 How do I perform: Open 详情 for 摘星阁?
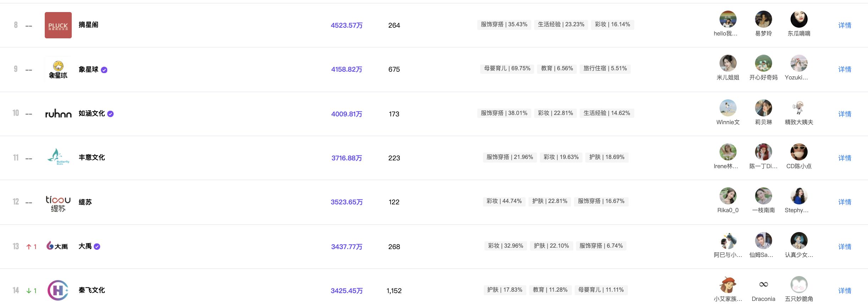coord(845,25)
